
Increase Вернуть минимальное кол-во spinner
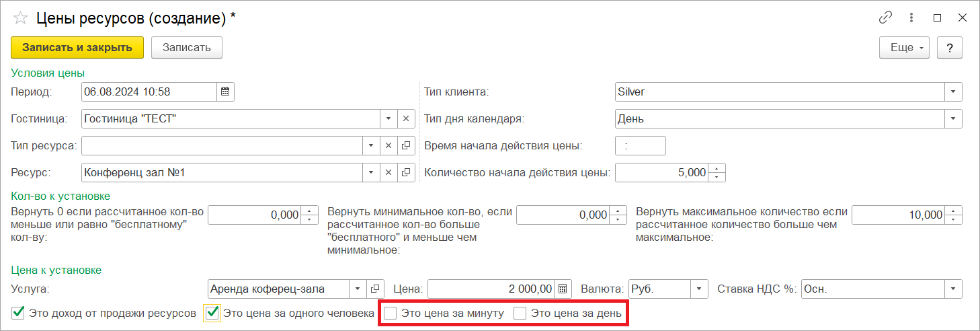[618, 211]
